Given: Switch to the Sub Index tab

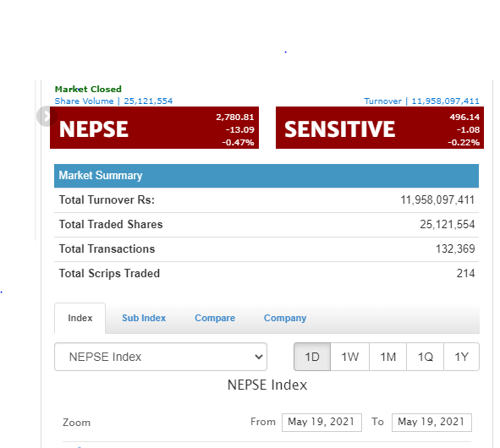Looking at the screenshot, I should 144,318.
